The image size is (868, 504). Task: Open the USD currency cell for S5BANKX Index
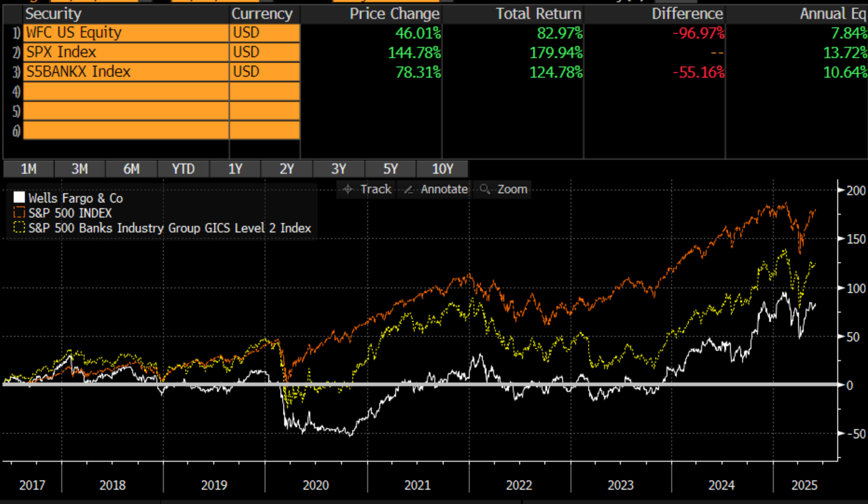pos(264,72)
